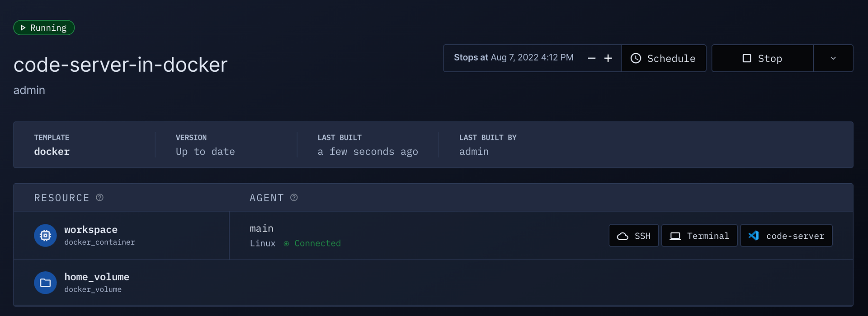Click the Resource help question-mark icon
Image resolution: width=868 pixels, height=316 pixels.
(x=100, y=197)
